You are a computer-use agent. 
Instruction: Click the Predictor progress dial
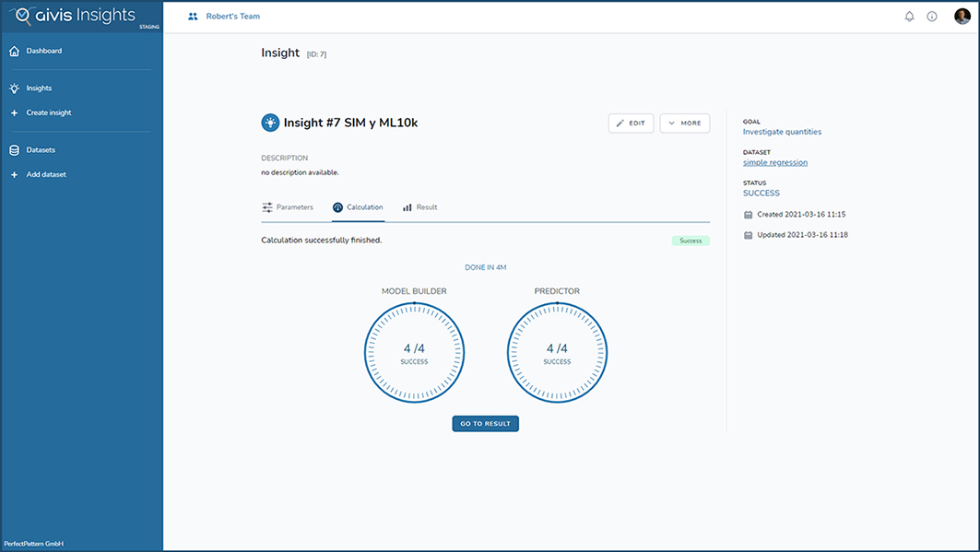tap(557, 353)
